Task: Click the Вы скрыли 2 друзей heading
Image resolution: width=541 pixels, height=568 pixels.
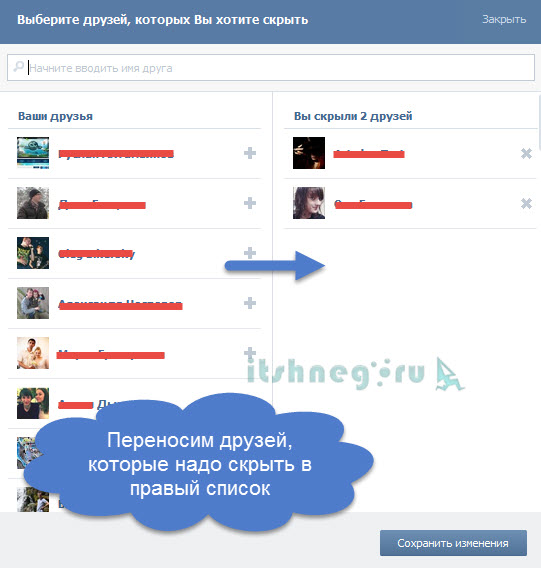Action: click(x=353, y=116)
